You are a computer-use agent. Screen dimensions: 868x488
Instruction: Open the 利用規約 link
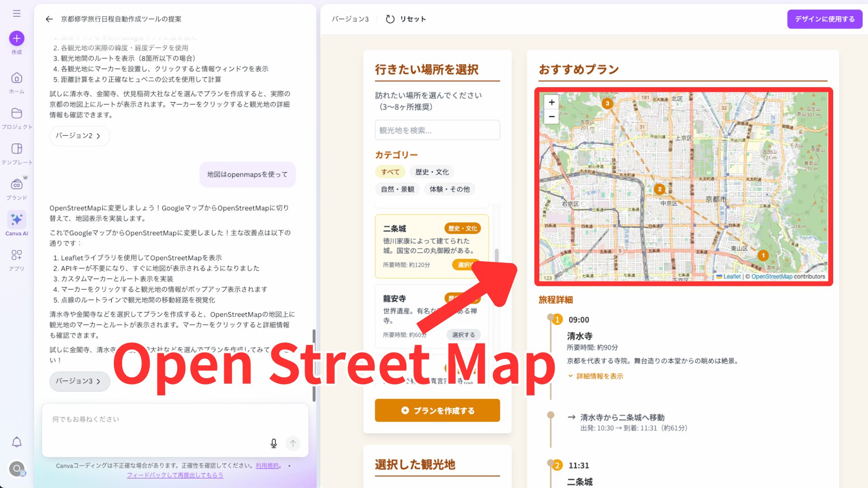point(267,465)
